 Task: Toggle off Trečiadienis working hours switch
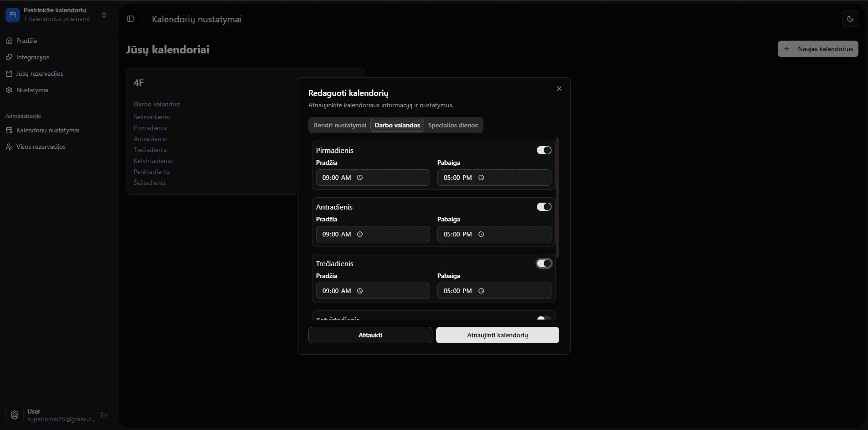544,263
